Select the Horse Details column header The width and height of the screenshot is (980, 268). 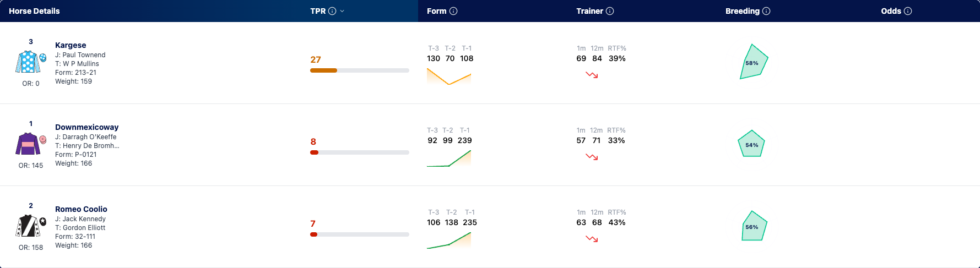coord(34,11)
